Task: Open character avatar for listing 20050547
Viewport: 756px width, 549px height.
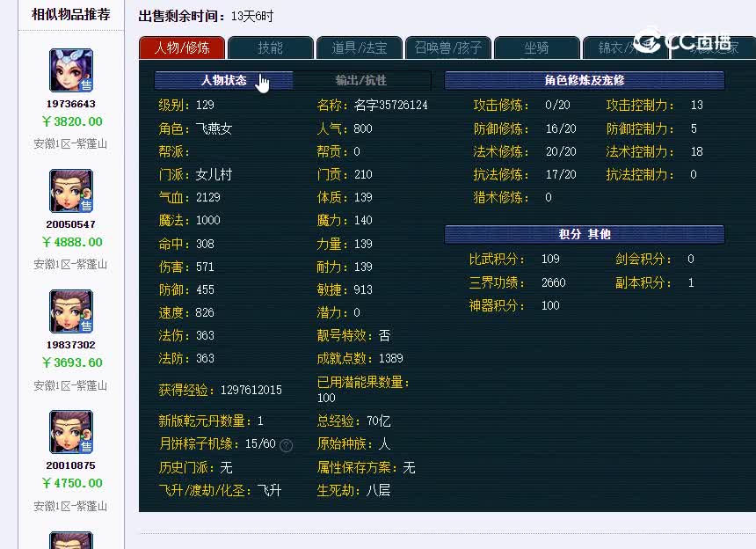Action: click(71, 191)
